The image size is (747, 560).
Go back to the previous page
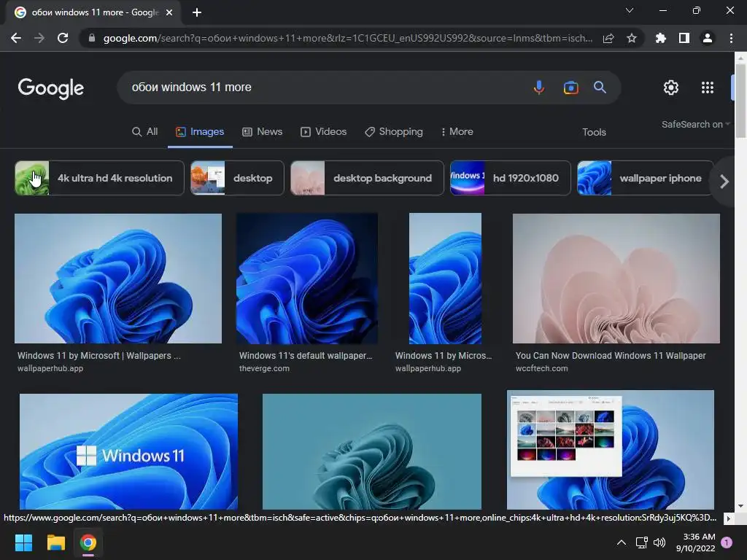[x=16, y=38]
